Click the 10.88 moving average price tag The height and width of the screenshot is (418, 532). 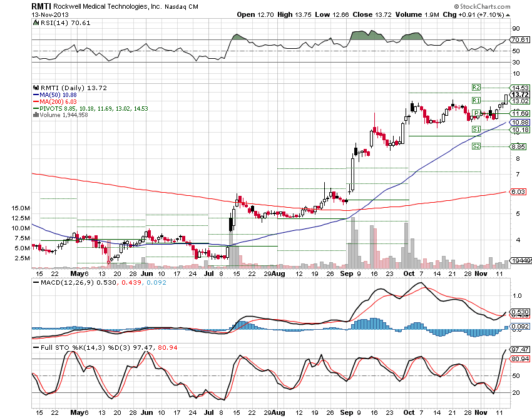[519, 122]
